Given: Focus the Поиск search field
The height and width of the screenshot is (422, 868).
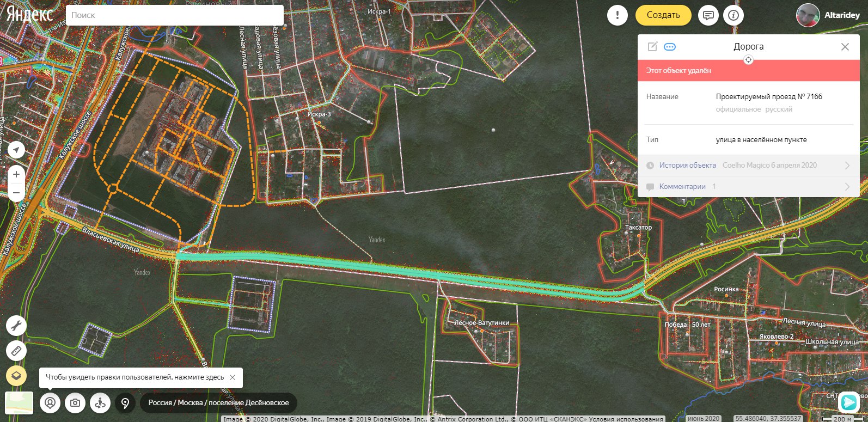Looking at the screenshot, I should [174, 15].
